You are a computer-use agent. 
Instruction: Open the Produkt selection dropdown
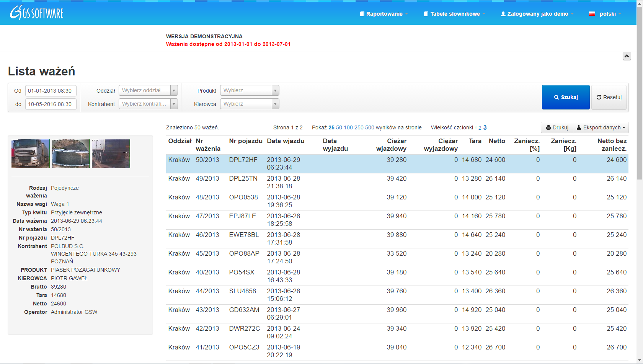[249, 90]
